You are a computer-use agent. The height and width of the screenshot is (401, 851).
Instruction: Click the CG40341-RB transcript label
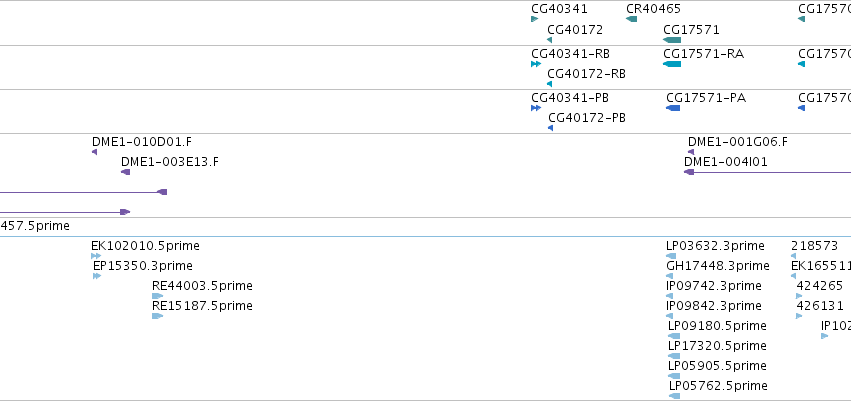570,54
